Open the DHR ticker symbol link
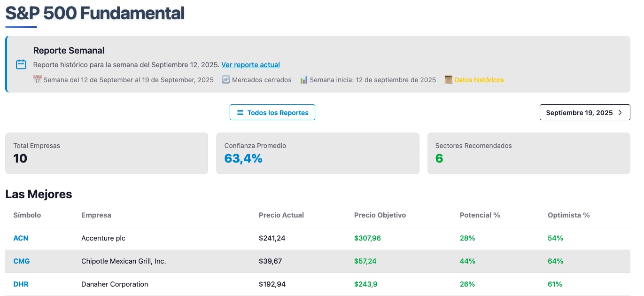The width and height of the screenshot is (644, 296). [x=21, y=284]
